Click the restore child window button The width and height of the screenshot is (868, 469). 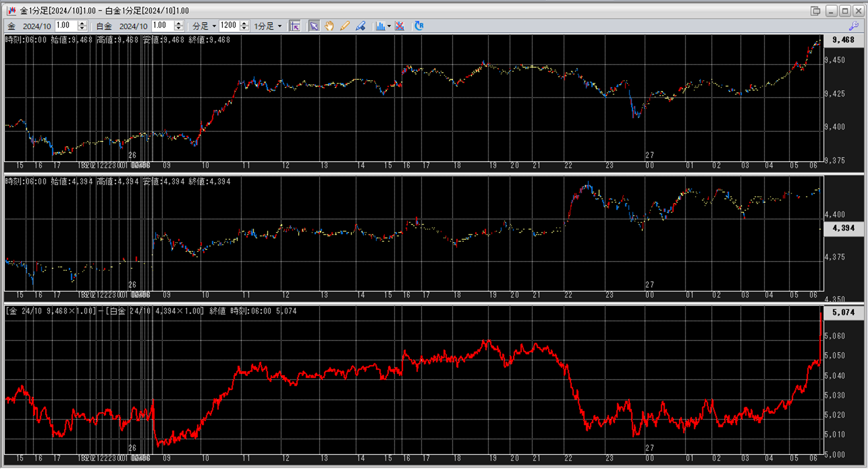(815, 11)
